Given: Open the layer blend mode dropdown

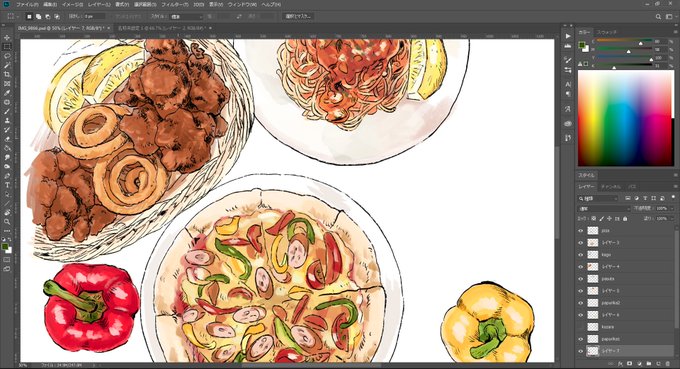Looking at the screenshot, I should pyautogui.click(x=604, y=209).
